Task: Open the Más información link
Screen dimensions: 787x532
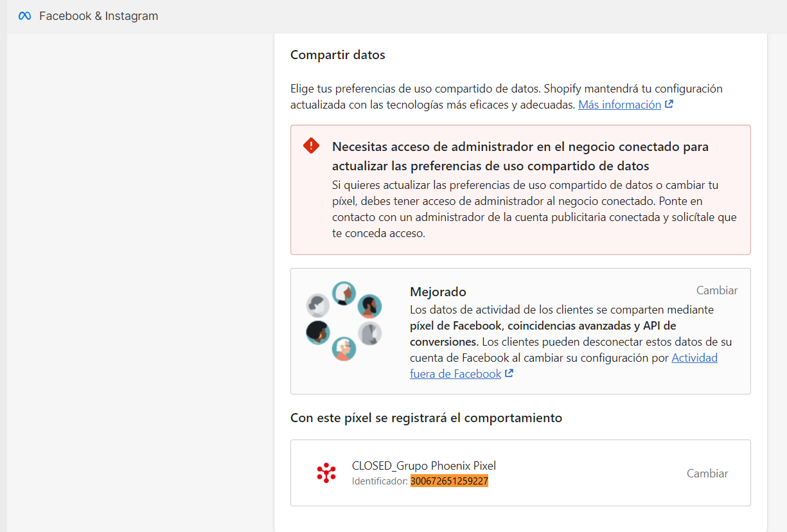Action: point(619,104)
